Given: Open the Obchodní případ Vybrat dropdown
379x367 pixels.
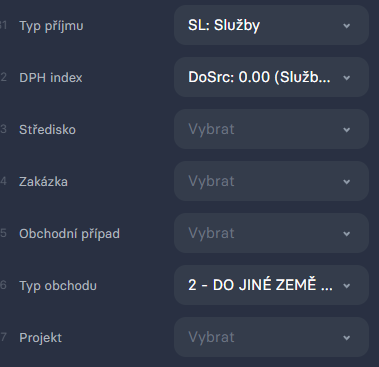Looking at the screenshot, I should pos(271,233).
